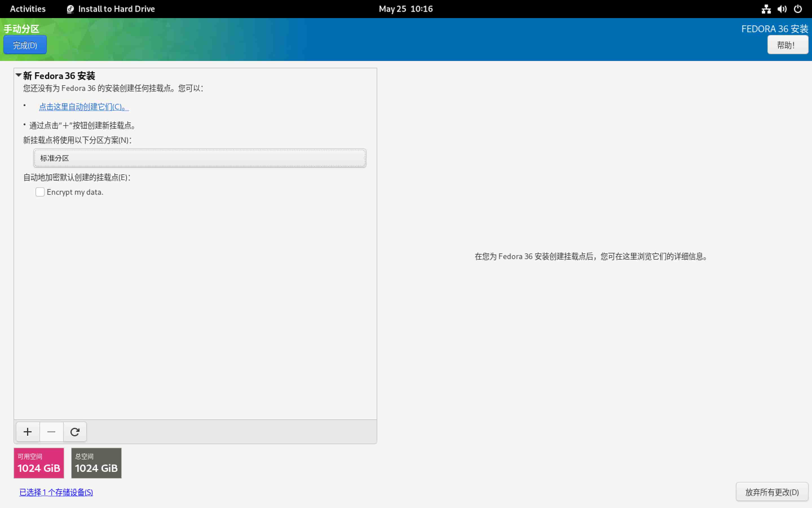
Task: Click the 在您为 Fedora 36 安装创建挂载点后 info text
Action: point(591,256)
